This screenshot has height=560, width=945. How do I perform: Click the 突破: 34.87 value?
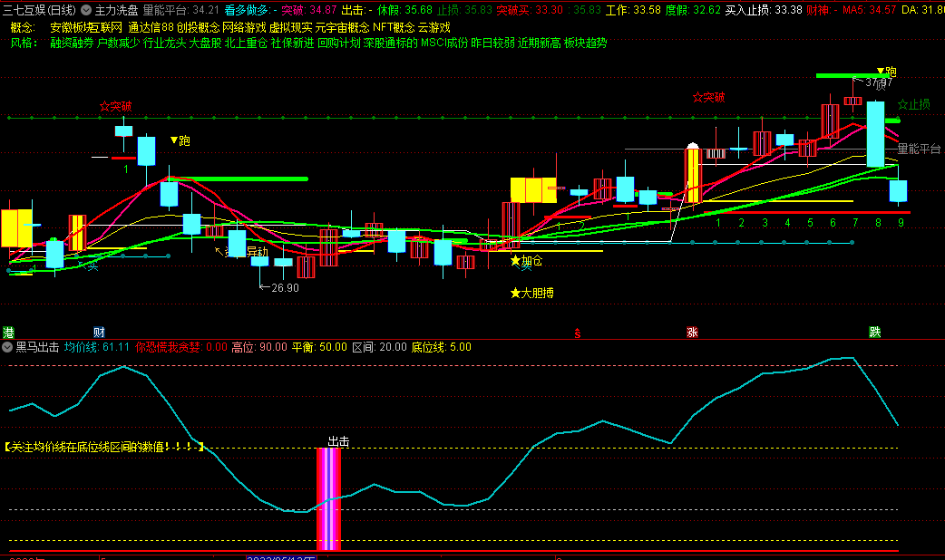click(x=309, y=10)
